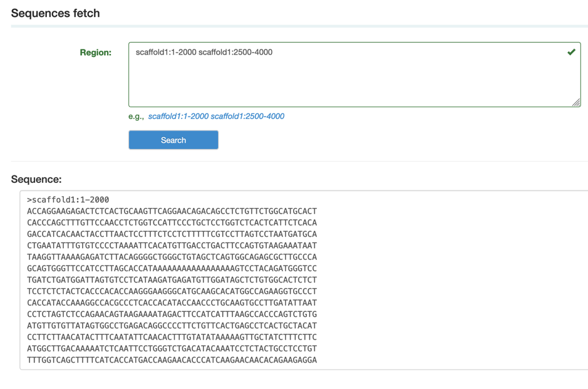Open the example scaffold1:1-2000 scaffold1:2500-4000 link
The width and height of the screenshot is (588, 389).
pyautogui.click(x=216, y=116)
